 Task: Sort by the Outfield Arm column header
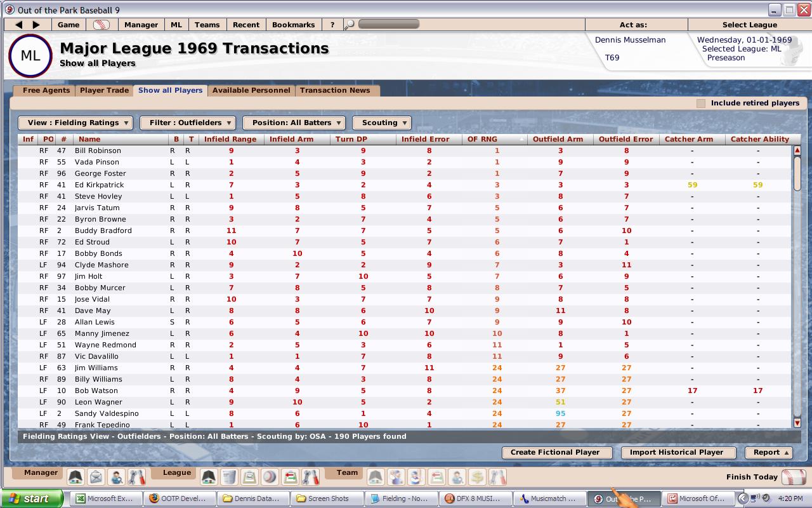point(560,139)
